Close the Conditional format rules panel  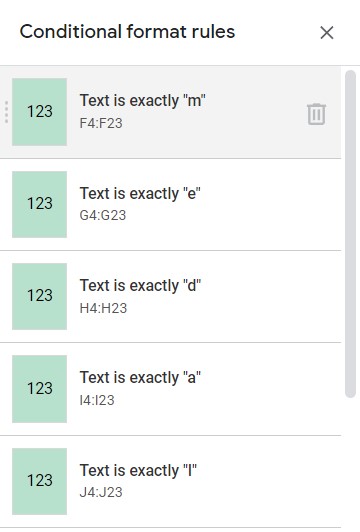(327, 33)
